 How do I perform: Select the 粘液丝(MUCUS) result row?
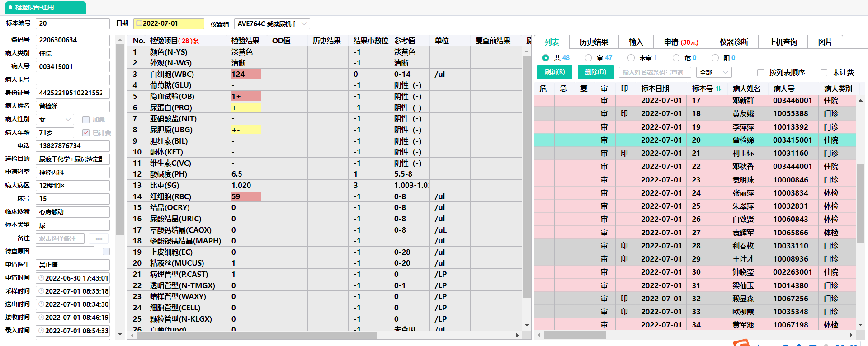325,263
